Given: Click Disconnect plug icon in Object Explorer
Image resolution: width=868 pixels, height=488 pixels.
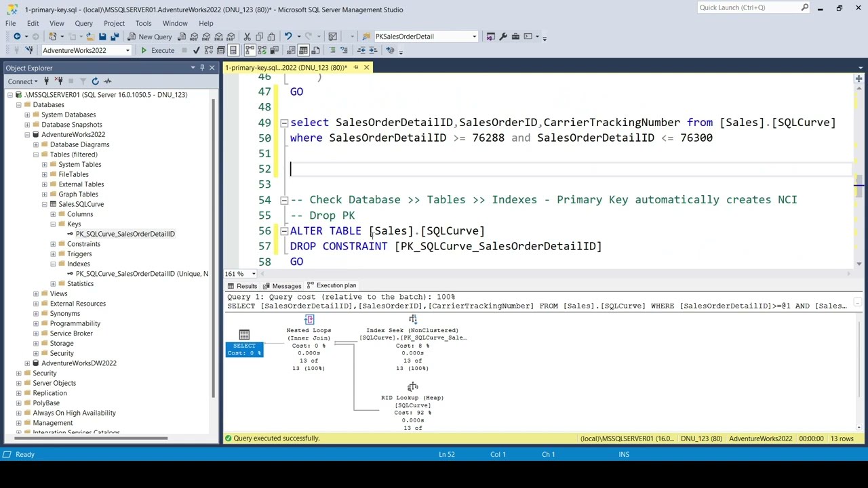Looking at the screenshot, I should click(58, 81).
